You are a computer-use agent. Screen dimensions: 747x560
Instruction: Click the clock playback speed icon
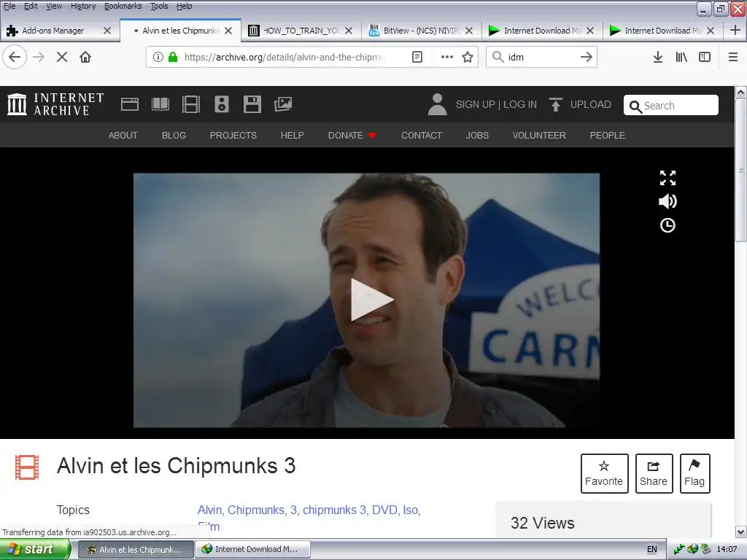[667, 225]
